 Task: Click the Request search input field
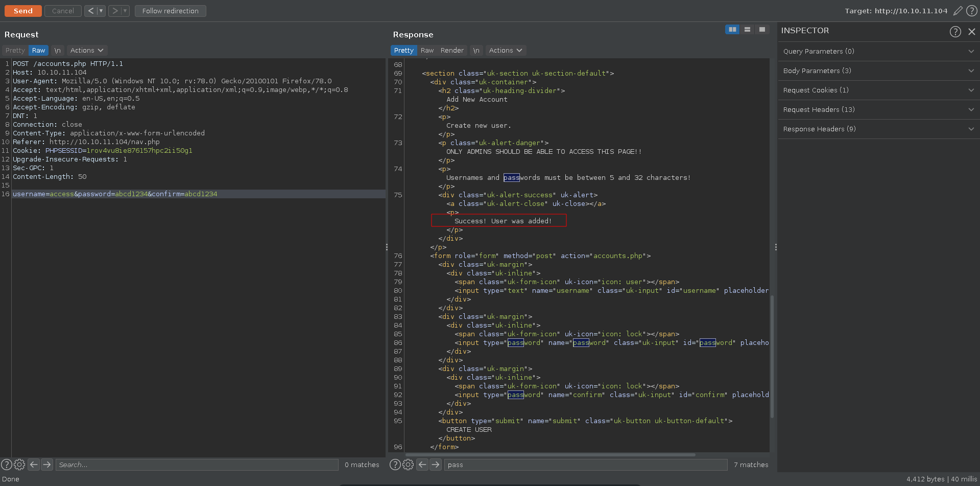pos(197,465)
